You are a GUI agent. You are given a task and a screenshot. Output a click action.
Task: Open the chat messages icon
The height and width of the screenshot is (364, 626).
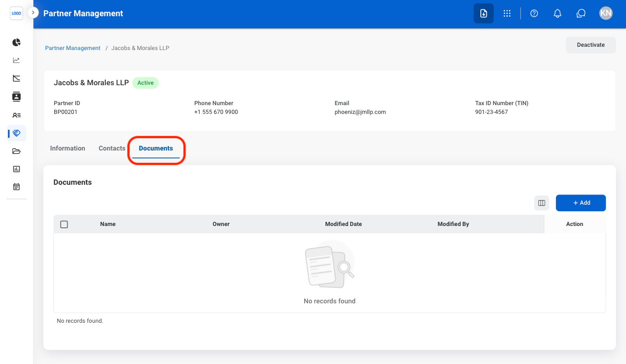tap(581, 13)
